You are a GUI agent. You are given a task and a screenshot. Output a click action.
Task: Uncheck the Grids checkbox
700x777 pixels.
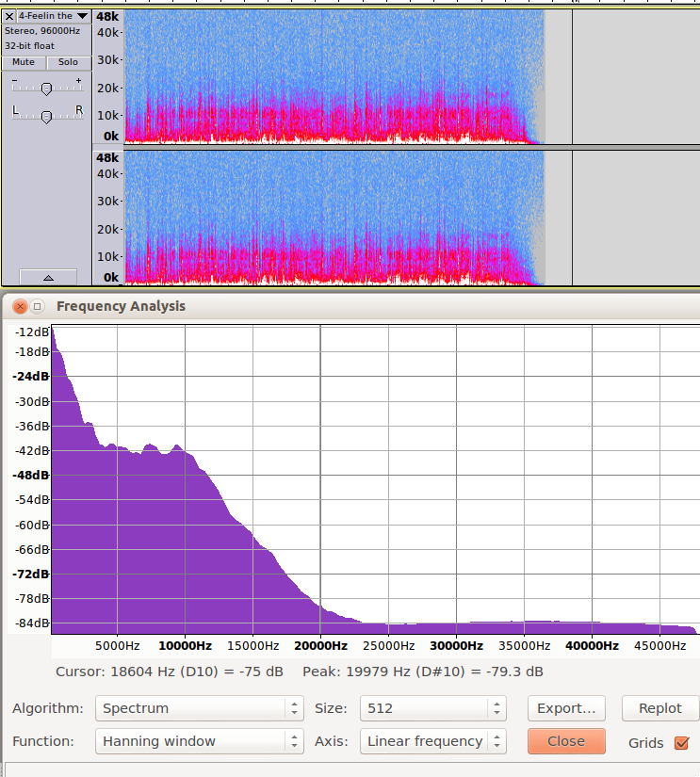682,742
